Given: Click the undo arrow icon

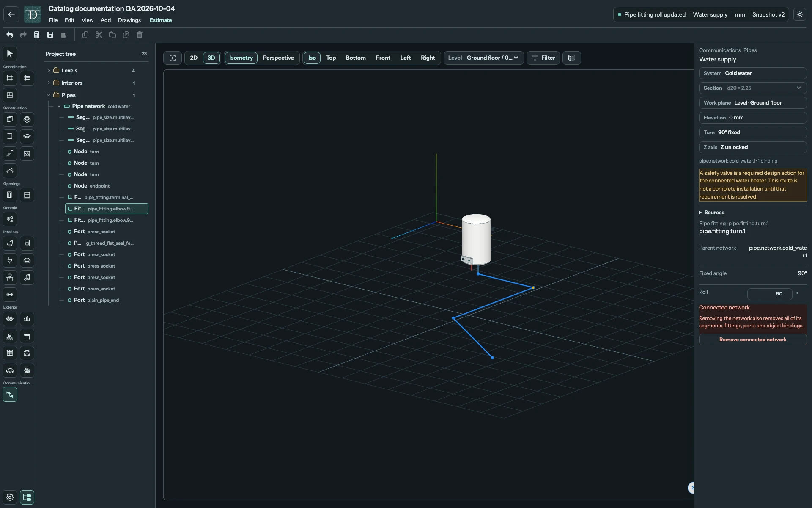Looking at the screenshot, I should pyautogui.click(x=10, y=35).
